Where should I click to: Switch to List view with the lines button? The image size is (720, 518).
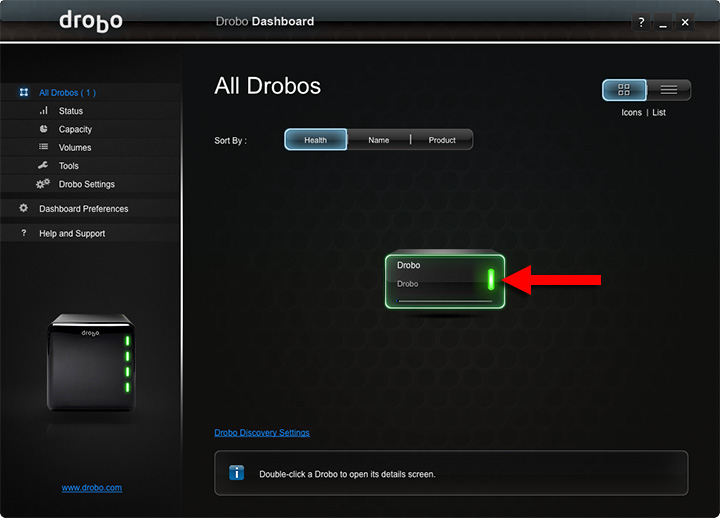(669, 90)
